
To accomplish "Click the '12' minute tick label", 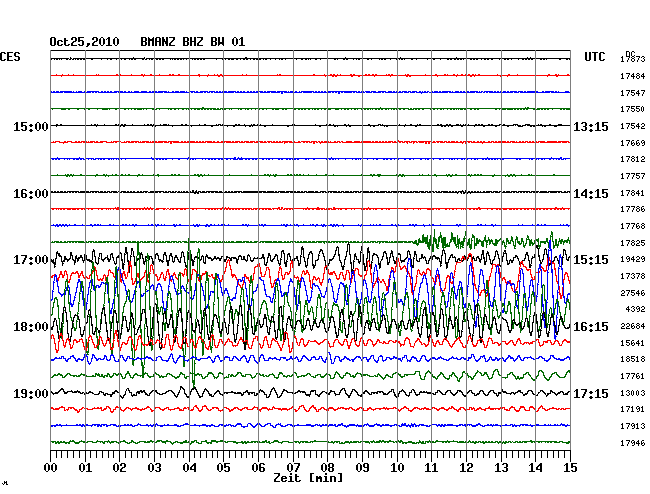I will pyautogui.click(x=466, y=468).
